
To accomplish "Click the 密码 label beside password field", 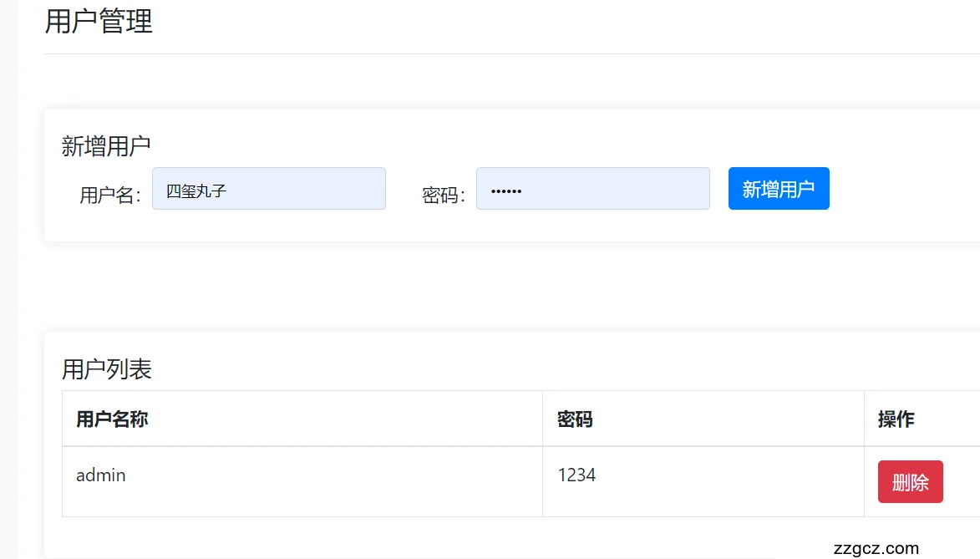I will pyautogui.click(x=443, y=196).
